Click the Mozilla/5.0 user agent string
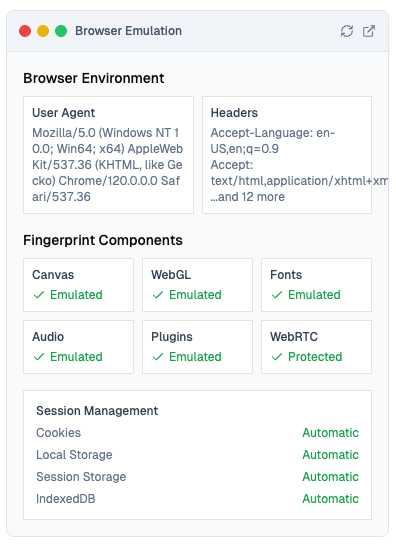This screenshot has width=396, height=546. click(x=107, y=165)
